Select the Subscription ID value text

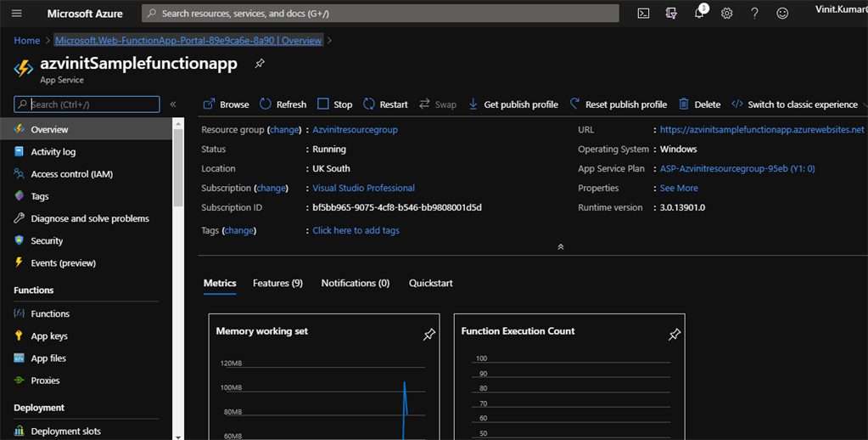point(397,207)
